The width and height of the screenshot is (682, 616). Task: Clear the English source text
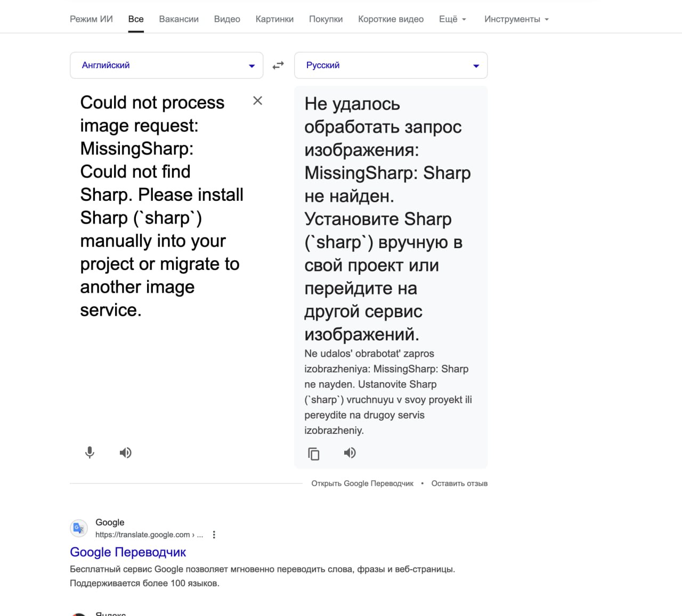tap(257, 101)
